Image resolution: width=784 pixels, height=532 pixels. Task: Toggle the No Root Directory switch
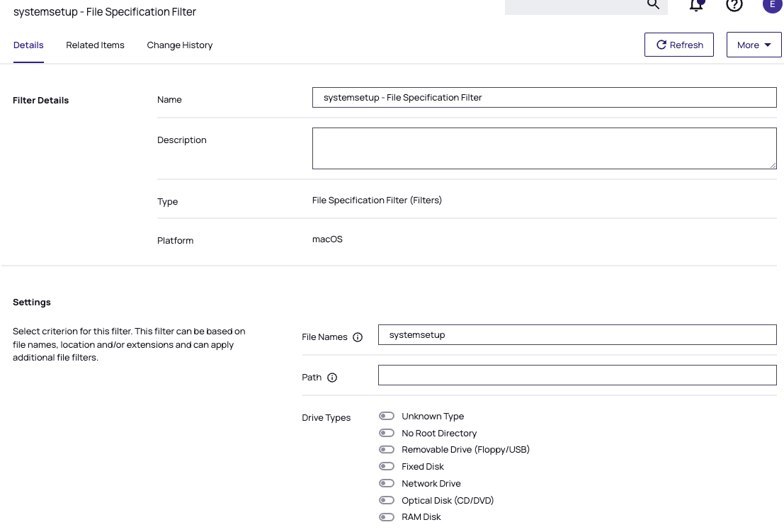(x=387, y=433)
